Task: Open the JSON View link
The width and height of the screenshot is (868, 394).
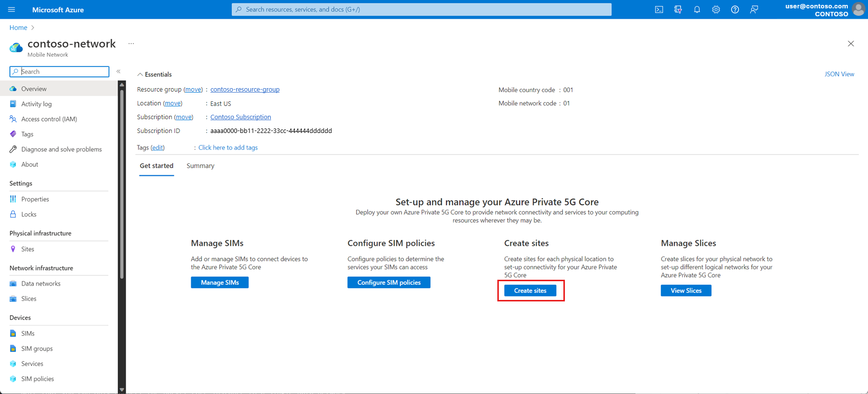Action: click(839, 74)
